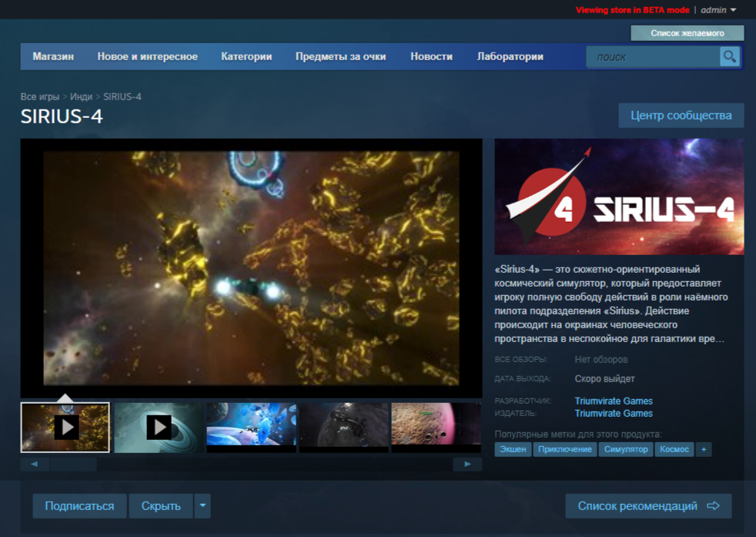Play the first asteroid trailer thumbnail
Image resolution: width=756 pixels, height=537 pixels.
point(65,428)
